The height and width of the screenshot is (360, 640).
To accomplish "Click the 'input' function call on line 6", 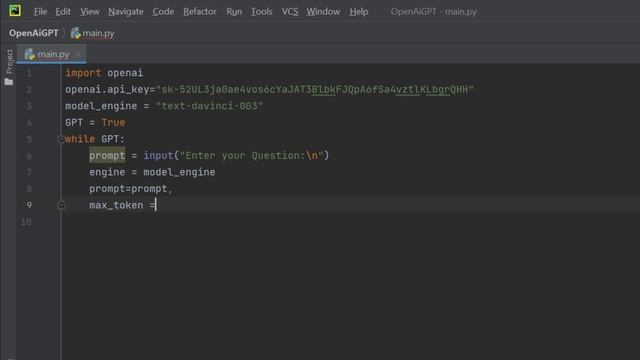I will click(x=158, y=156).
